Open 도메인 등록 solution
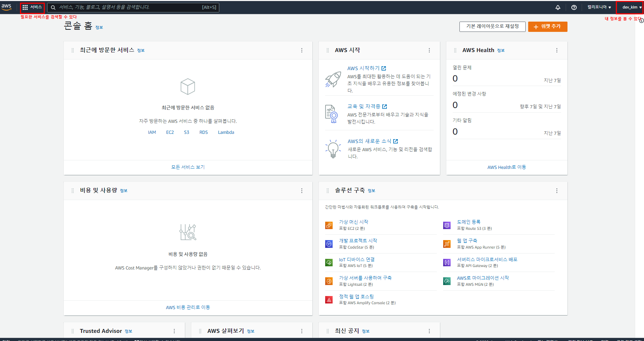 (469, 222)
